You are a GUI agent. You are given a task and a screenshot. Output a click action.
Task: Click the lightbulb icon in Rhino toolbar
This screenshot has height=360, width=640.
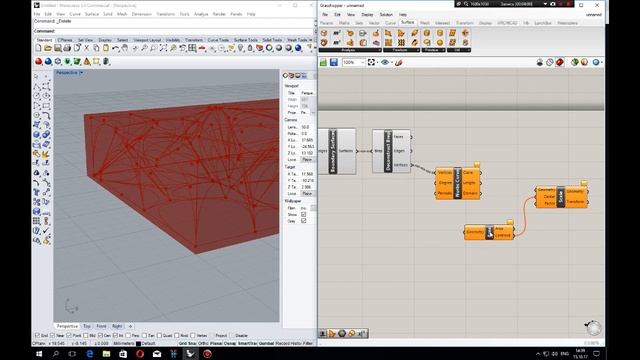(x=240, y=48)
